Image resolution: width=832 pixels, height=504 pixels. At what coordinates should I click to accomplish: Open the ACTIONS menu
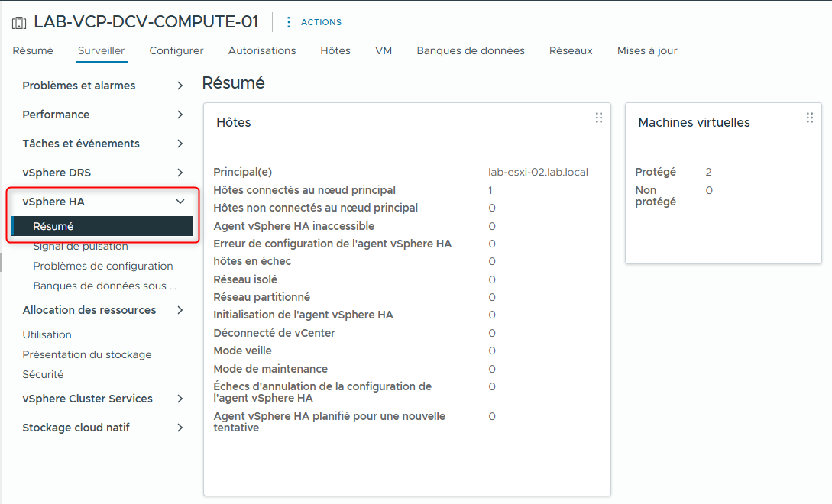click(x=319, y=22)
